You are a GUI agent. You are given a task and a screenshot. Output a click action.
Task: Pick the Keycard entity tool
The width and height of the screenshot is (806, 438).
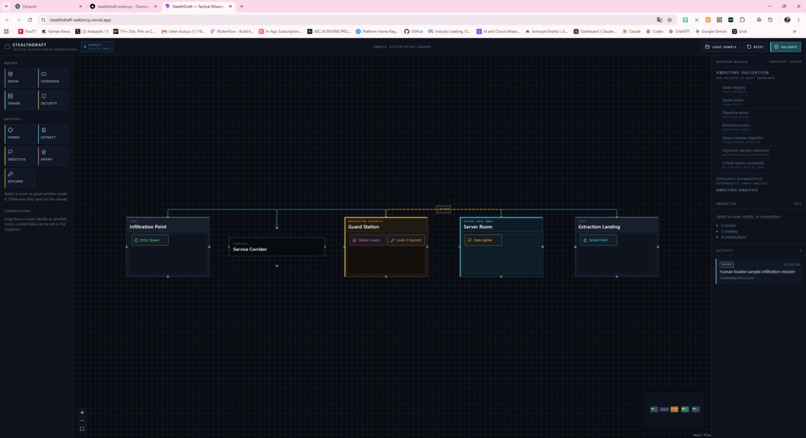coord(20,177)
